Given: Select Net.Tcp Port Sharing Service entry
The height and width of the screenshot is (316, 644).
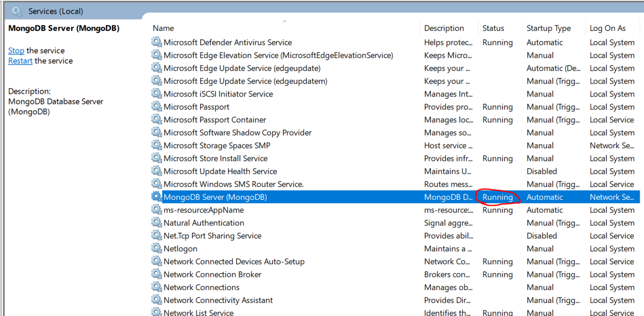Looking at the screenshot, I should [x=212, y=236].
